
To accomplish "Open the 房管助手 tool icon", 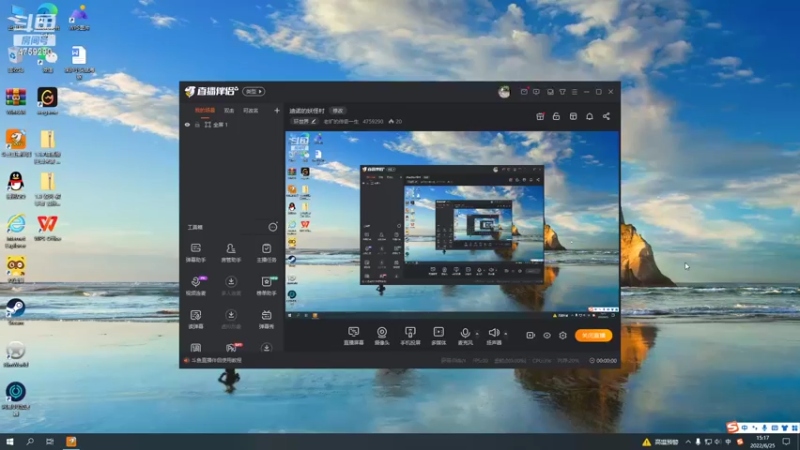I will click(x=231, y=253).
